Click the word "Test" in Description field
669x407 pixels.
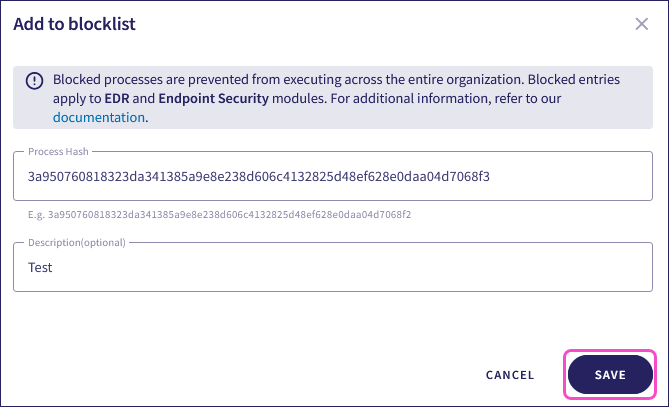point(40,268)
